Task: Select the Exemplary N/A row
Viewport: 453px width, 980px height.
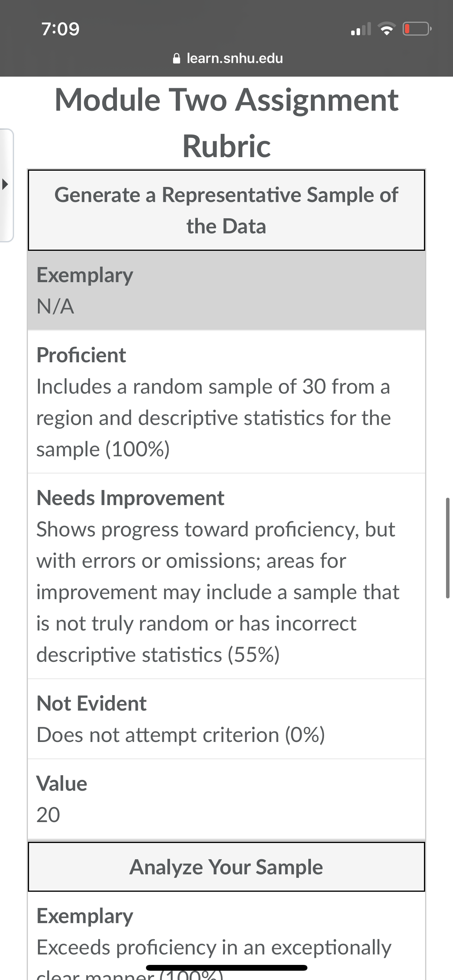Action: coord(226,291)
